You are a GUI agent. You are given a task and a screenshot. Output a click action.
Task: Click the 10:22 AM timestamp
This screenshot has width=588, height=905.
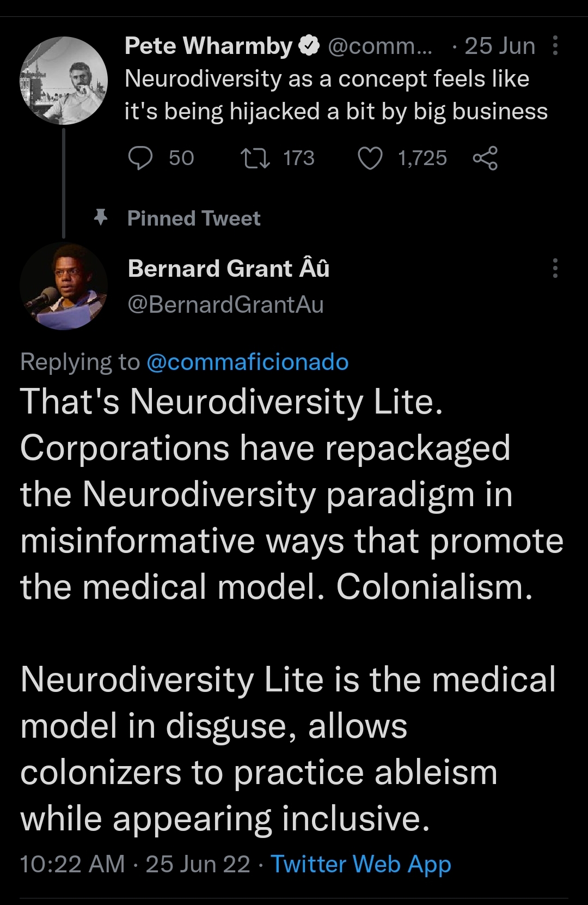(72, 864)
